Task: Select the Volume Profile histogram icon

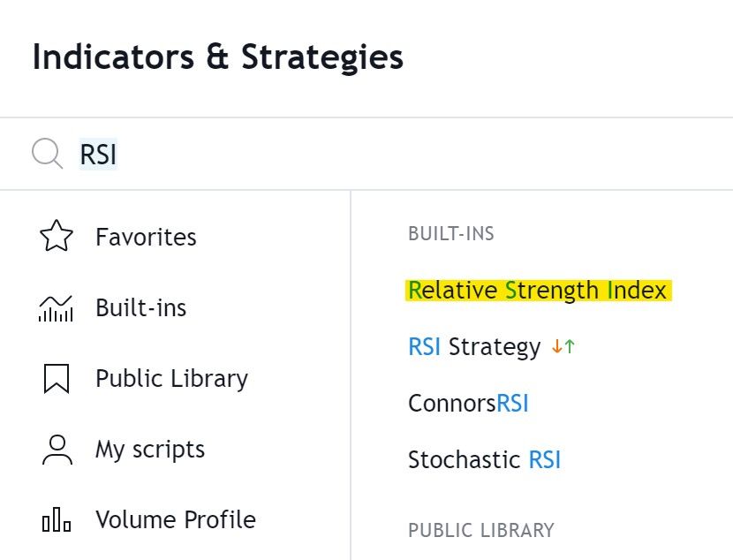Action: [56, 519]
